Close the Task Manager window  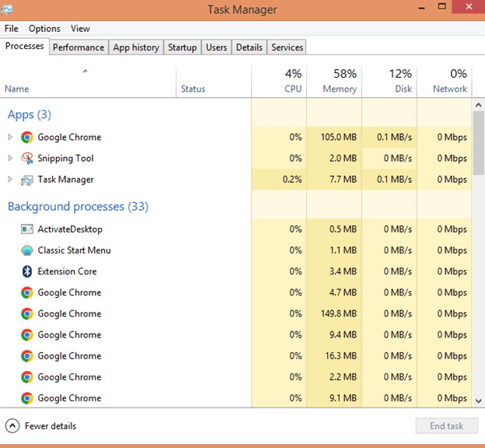click(469, 6)
